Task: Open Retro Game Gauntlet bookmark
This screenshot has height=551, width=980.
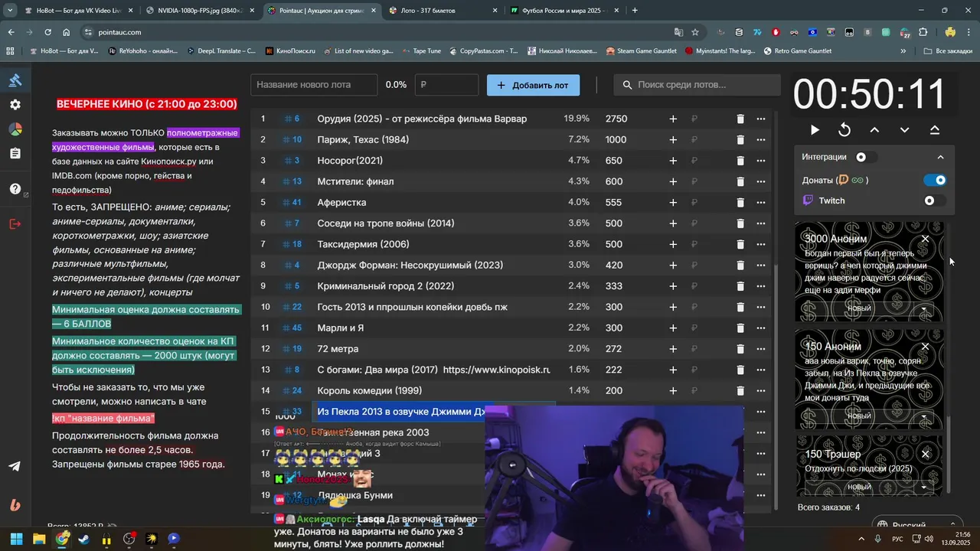Action: 799,51
